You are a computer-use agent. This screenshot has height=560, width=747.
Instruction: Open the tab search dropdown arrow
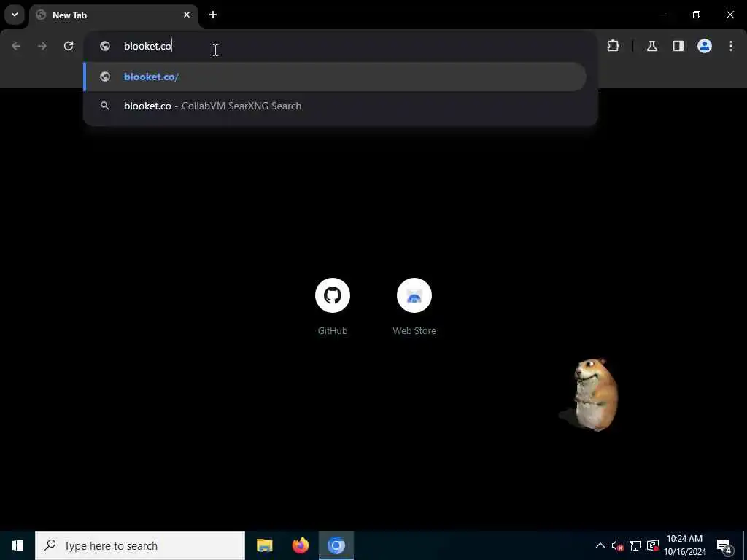pos(15,15)
